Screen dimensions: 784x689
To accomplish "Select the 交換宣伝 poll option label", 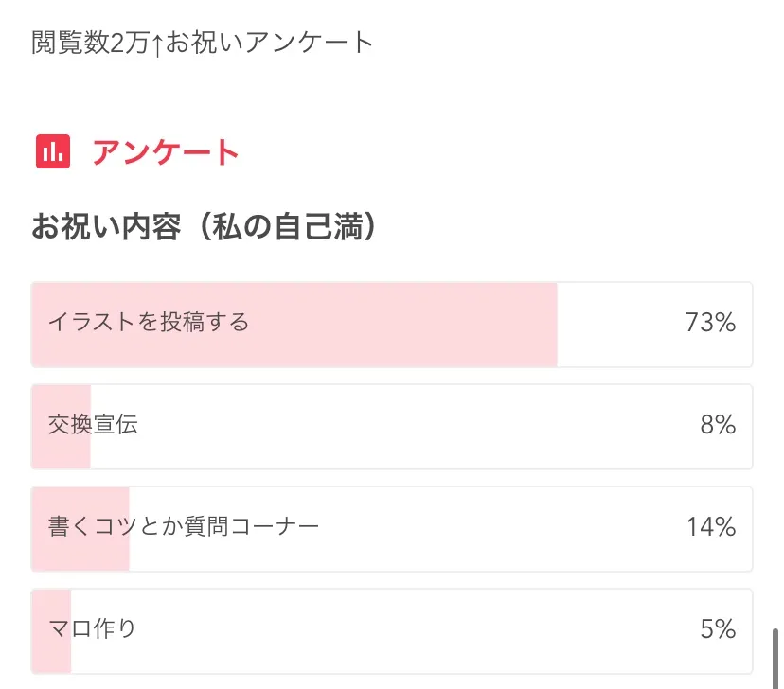I will click(93, 425).
